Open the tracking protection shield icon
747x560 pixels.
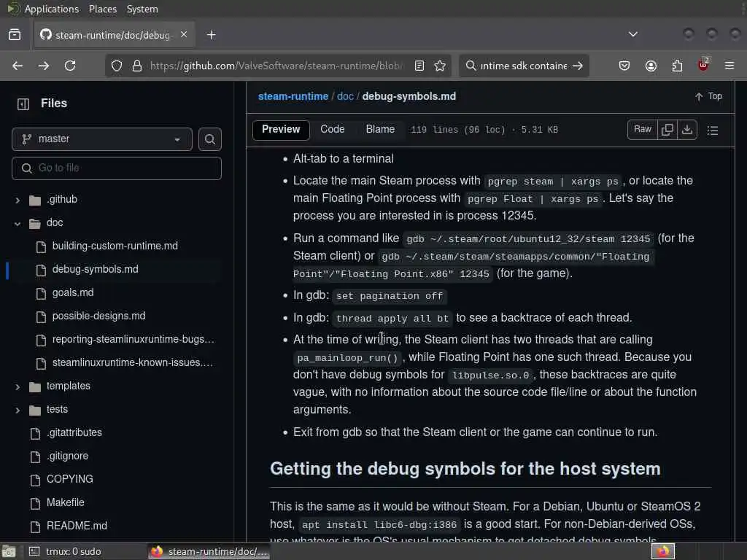[117, 66]
